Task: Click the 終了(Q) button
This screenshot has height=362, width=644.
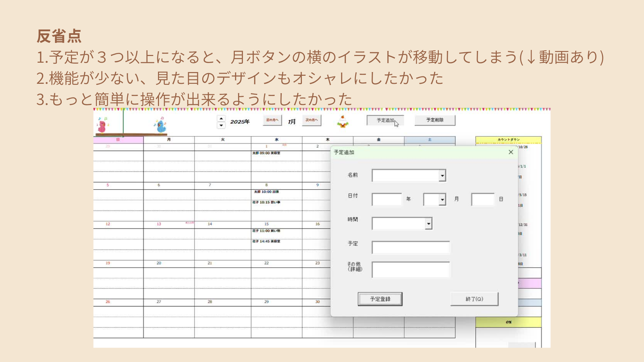Action: coord(474,299)
